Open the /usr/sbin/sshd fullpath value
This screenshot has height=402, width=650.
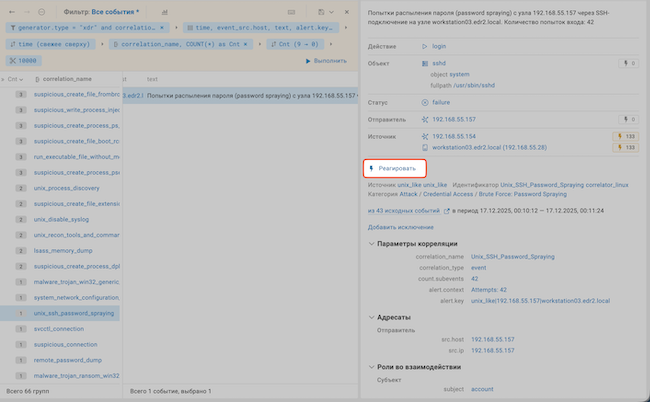tap(474, 85)
